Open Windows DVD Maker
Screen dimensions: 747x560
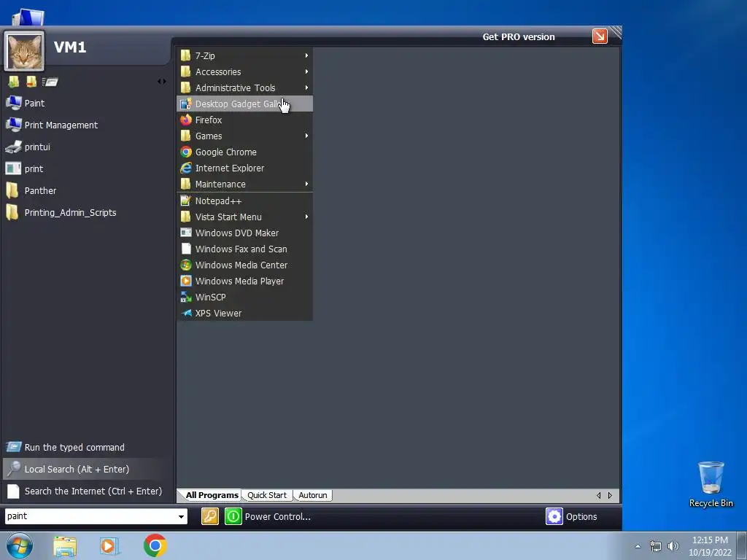[244, 233]
